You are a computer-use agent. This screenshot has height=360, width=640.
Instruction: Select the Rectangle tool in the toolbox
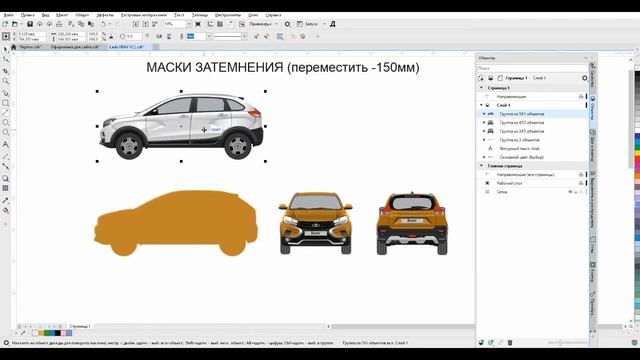coord(5,103)
